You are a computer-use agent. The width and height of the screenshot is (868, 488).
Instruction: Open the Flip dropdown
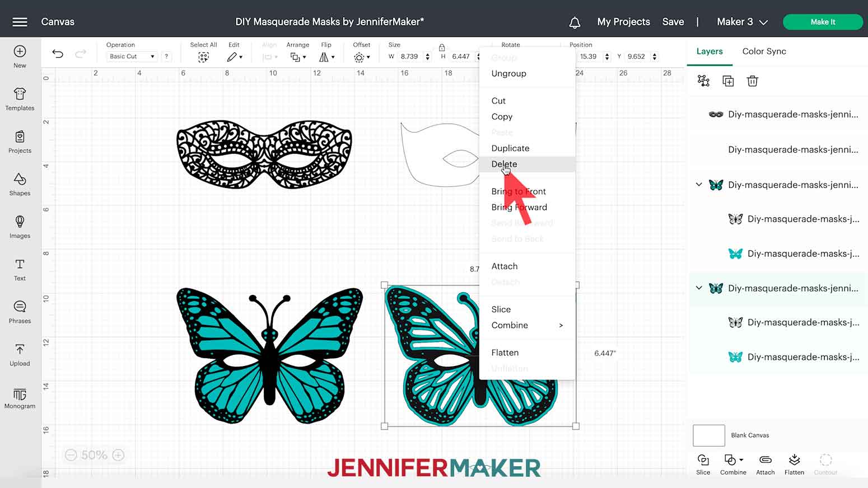tap(326, 57)
